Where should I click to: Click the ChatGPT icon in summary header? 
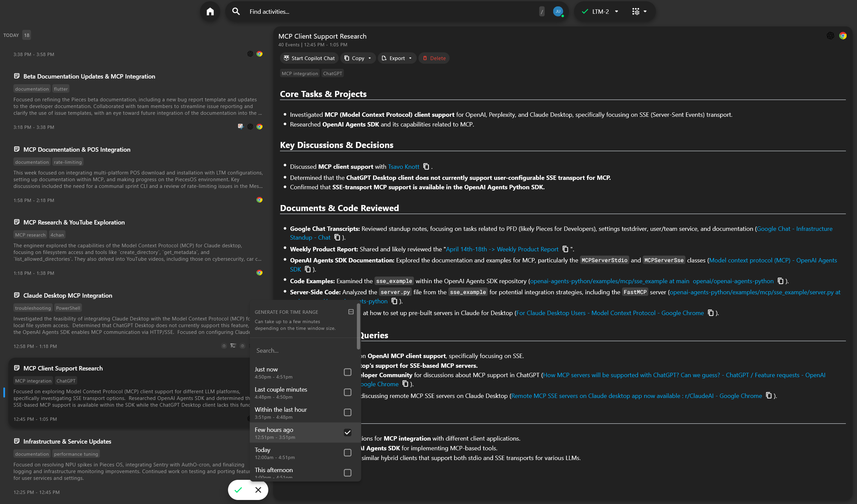tap(830, 36)
